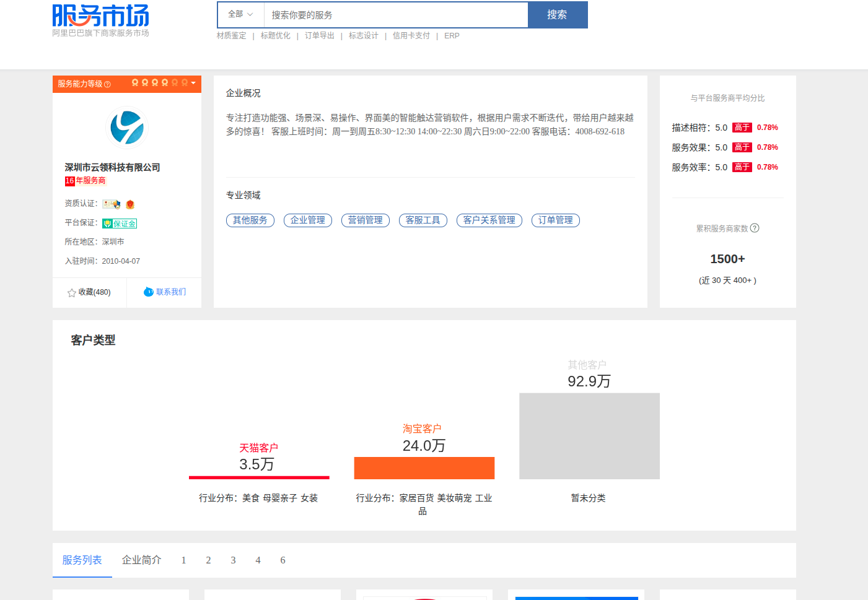Open the 材质鉴定 hot search link

point(232,36)
